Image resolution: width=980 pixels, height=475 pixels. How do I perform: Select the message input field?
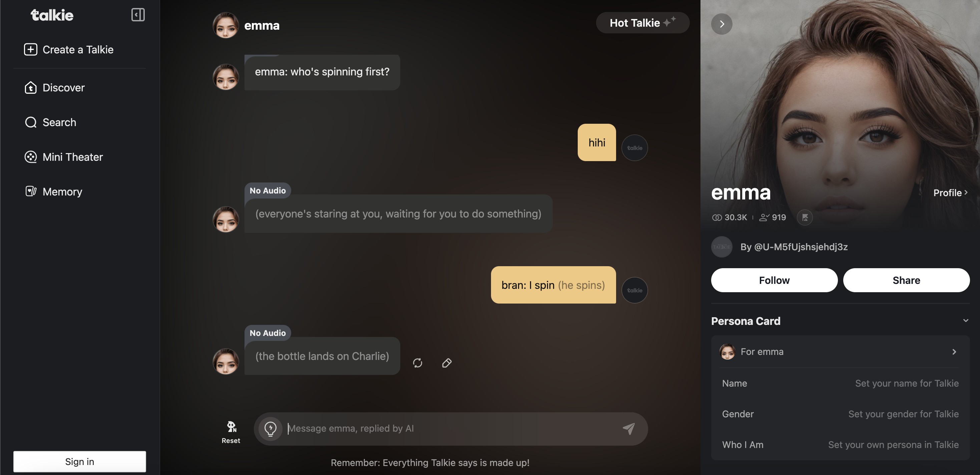(x=451, y=428)
